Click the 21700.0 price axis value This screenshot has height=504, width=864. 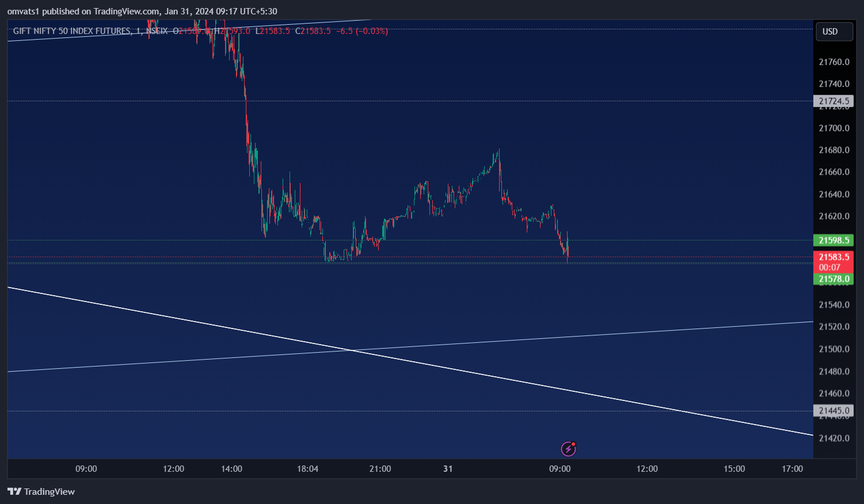click(834, 128)
